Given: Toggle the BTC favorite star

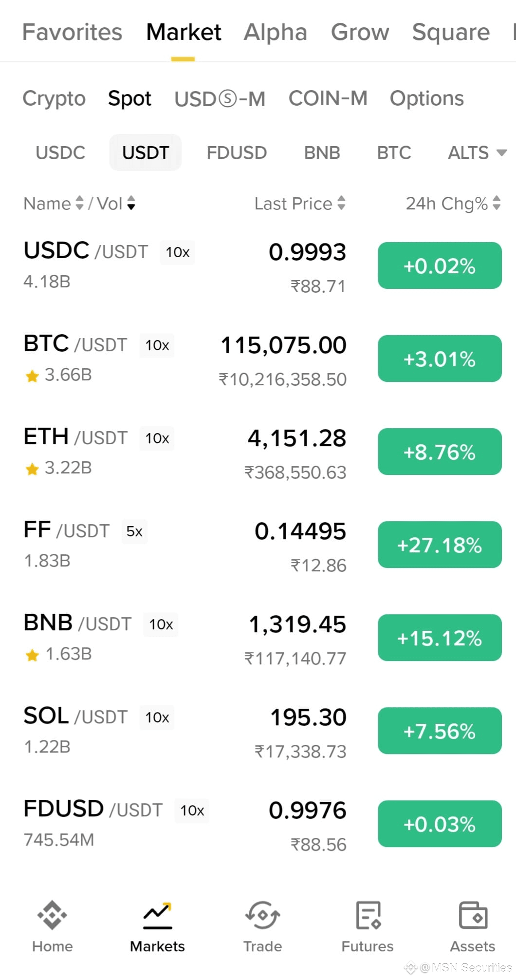Looking at the screenshot, I should click(x=32, y=376).
